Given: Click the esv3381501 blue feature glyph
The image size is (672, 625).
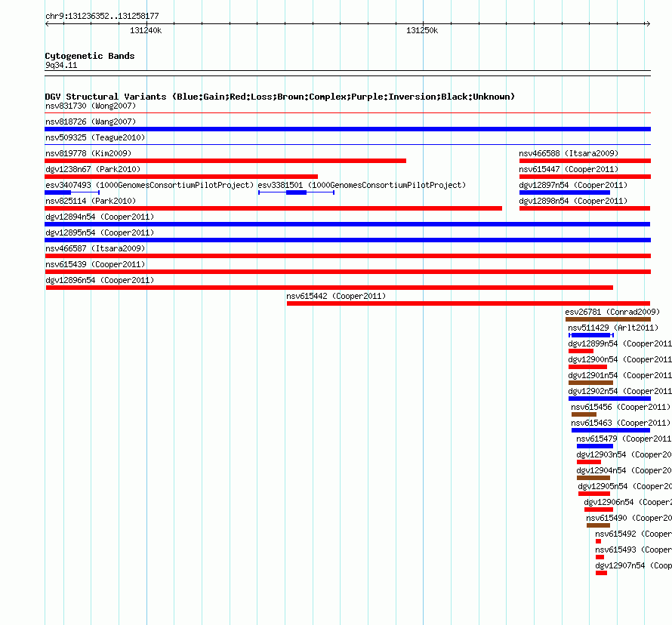Looking at the screenshot, I should pyautogui.click(x=296, y=192).
